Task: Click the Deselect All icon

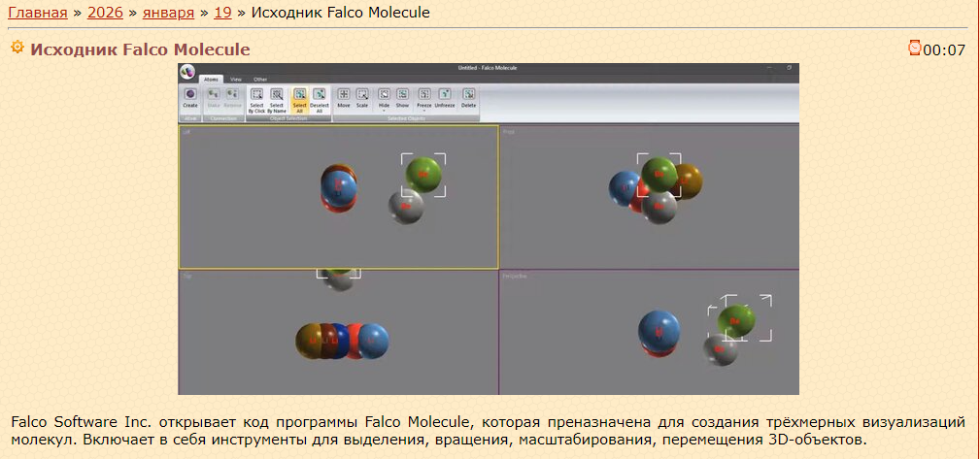Action: [x=320, y=94]
